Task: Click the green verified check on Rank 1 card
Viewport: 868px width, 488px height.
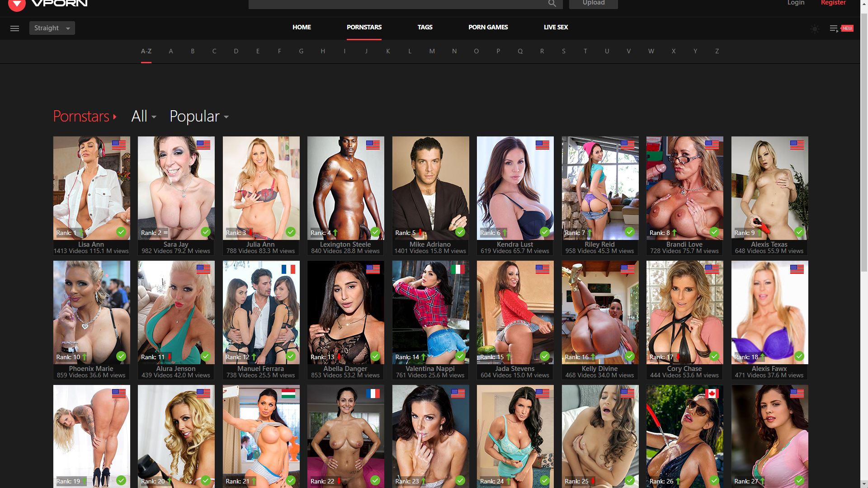Action: tap(121, 232)
